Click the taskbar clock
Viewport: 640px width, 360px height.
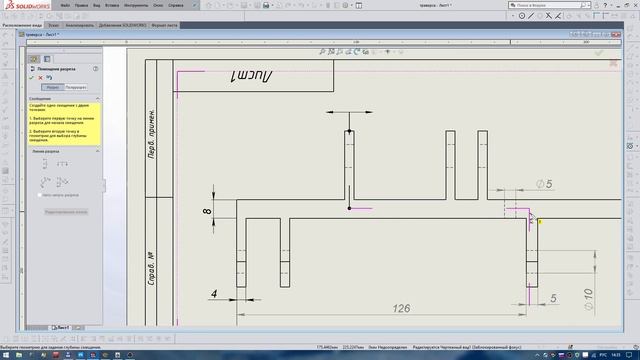click(616, 355)
